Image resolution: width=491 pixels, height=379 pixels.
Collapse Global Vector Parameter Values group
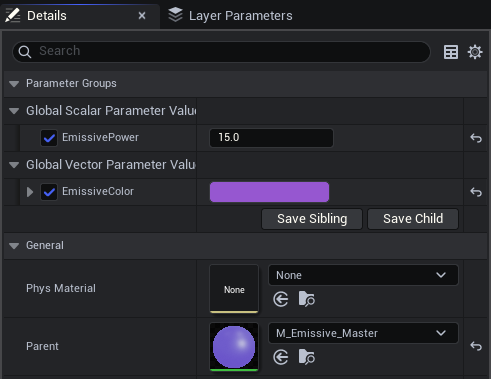[14, 165]
